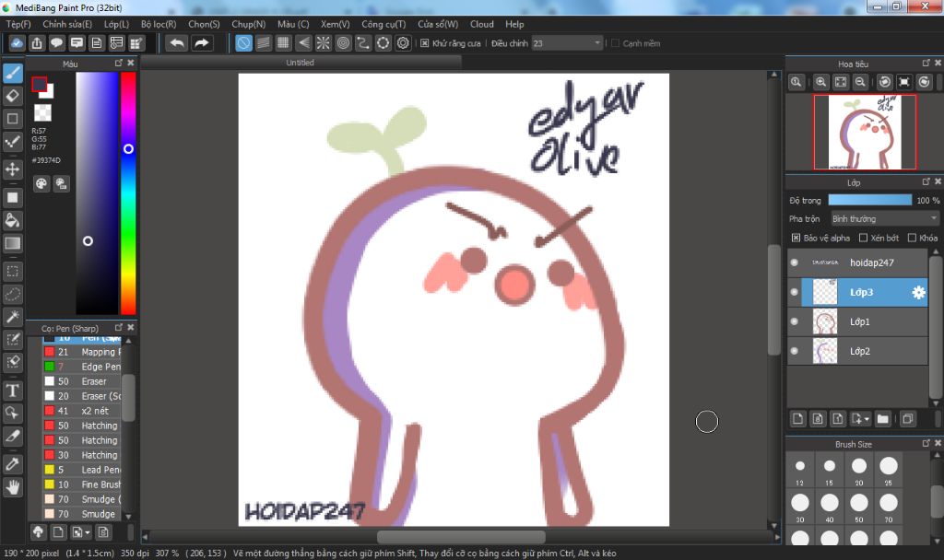Open the Cloud menu
The height and width of the screenshot is (560, 944).
pyautogui.click(x=481, y=24)
